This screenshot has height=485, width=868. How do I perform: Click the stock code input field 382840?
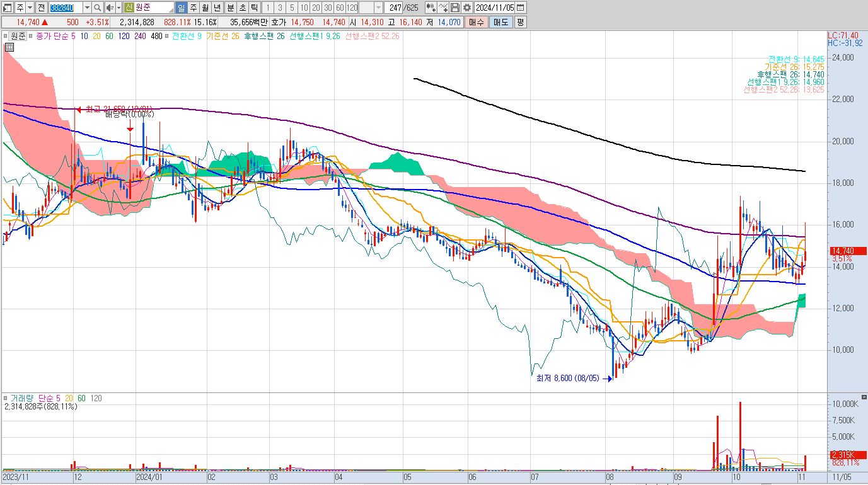(66, 8)
